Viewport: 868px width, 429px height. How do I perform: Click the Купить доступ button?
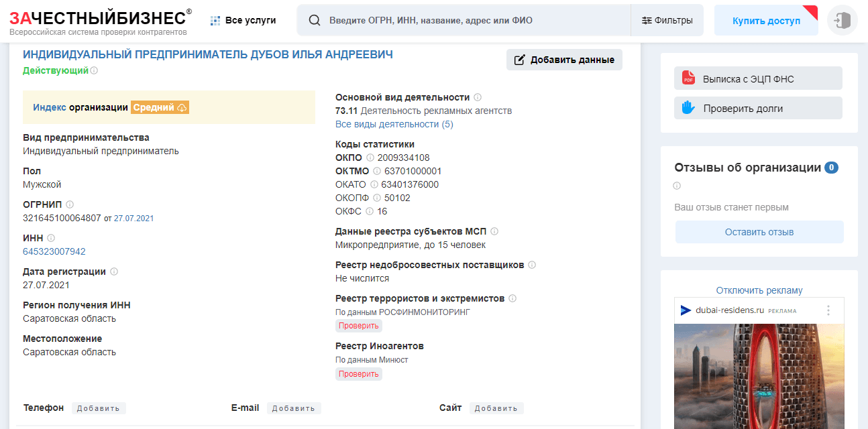(766, 20)
